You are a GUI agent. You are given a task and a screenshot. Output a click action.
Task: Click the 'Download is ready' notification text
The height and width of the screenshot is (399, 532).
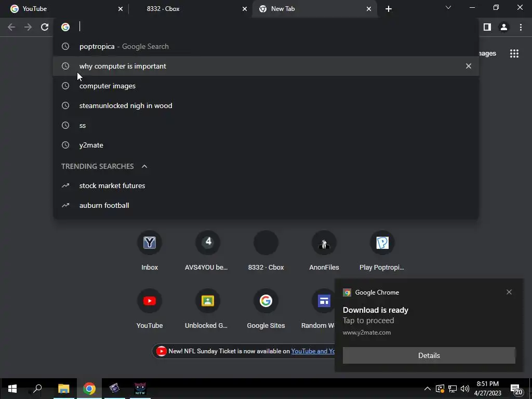375,310
